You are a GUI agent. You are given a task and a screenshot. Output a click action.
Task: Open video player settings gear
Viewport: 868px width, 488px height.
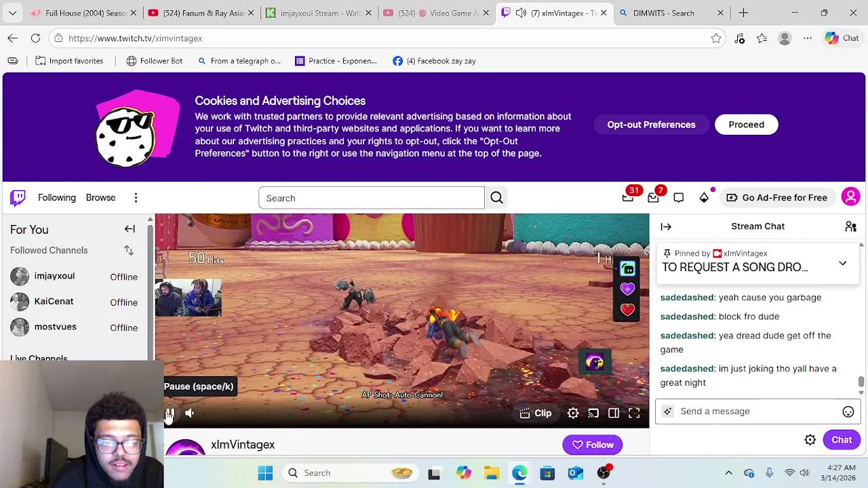click(573, 413)
